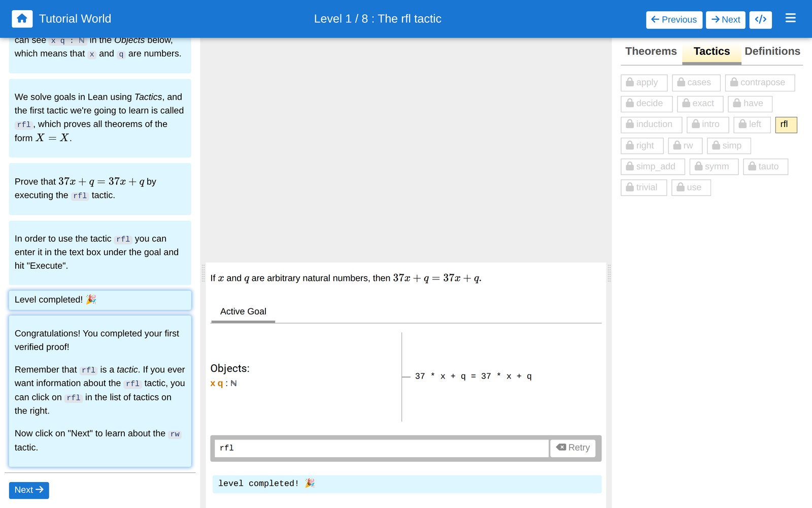Click the Retry button
This screenshot has width=812, height=508.
point(573,448)
